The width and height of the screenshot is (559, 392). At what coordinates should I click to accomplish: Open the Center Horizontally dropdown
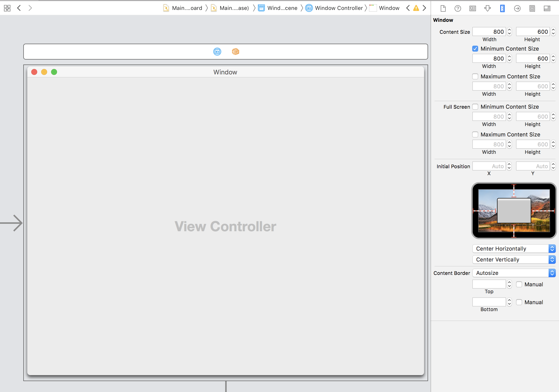tap(514, 249)
